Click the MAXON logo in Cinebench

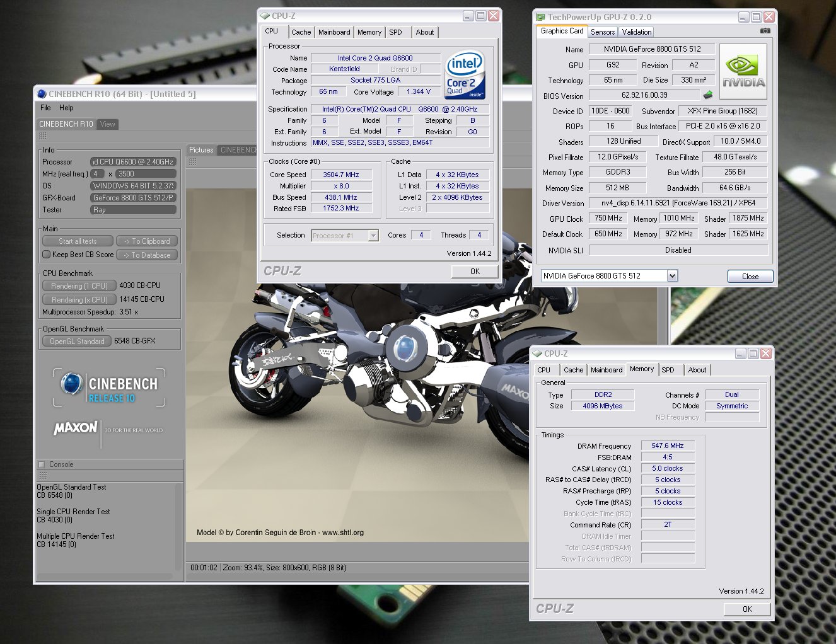(x=76, y=428)
